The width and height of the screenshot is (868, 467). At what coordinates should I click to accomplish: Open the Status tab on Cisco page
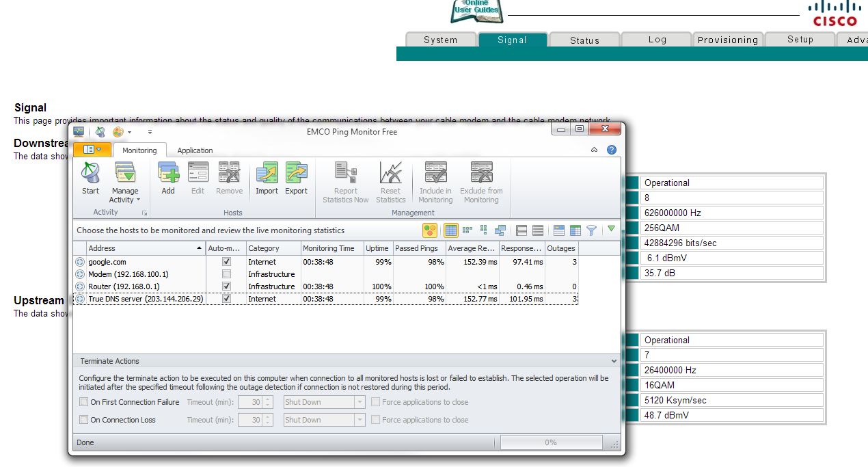tap(584, 40)
